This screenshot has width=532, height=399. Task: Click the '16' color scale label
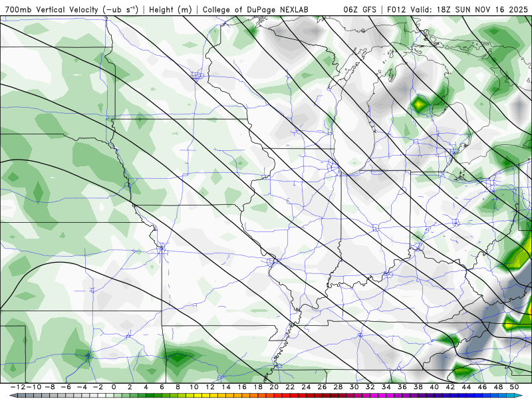coord(242,387)
